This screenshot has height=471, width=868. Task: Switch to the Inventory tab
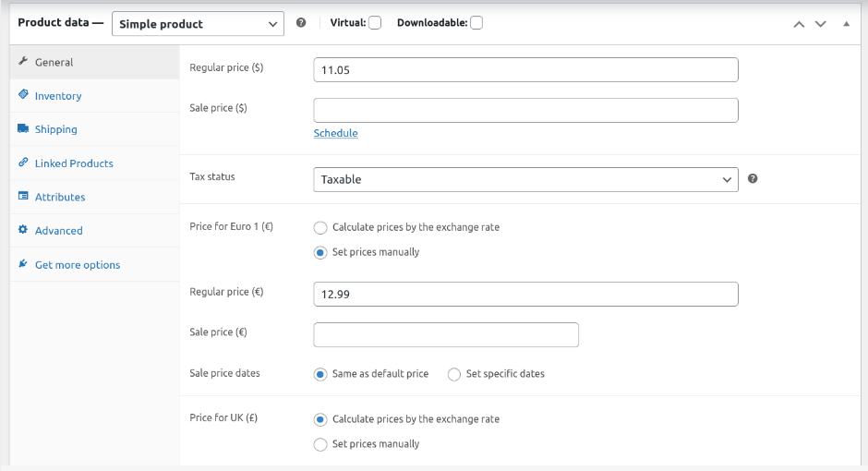tap(94, 96)
